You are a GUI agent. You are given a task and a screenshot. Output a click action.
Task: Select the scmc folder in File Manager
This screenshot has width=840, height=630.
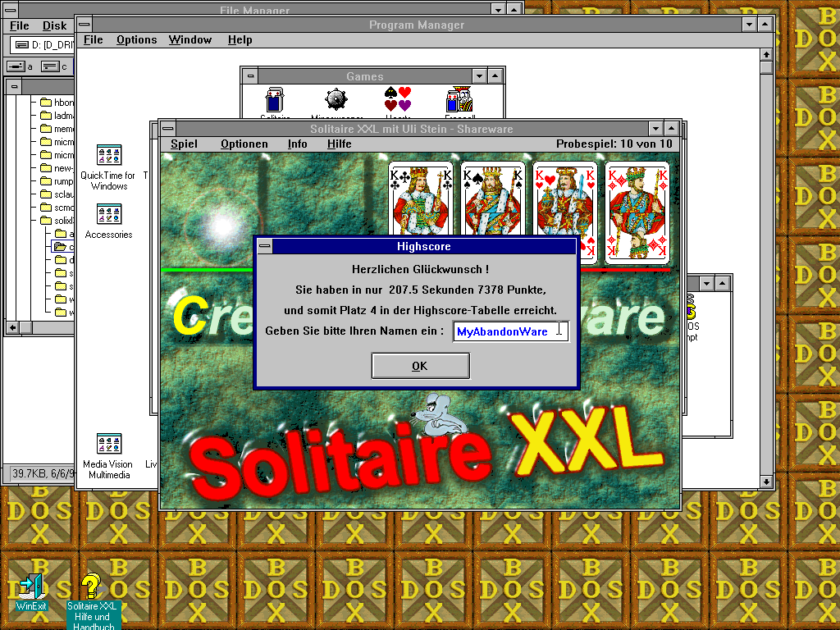pos(57,208)
